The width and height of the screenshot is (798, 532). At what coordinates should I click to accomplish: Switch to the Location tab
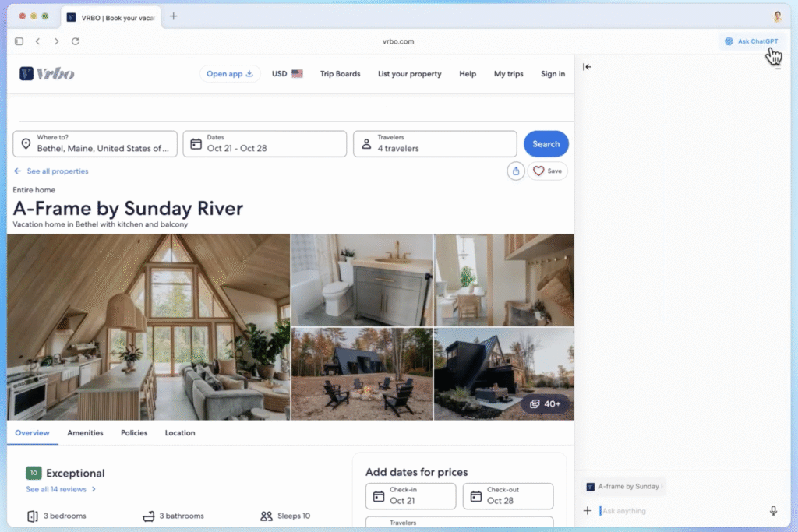[x=180, y=433]
